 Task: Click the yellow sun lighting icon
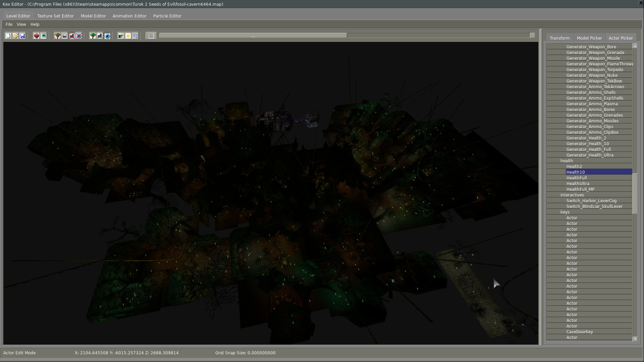pyautogui.click(x=128, y=36)
